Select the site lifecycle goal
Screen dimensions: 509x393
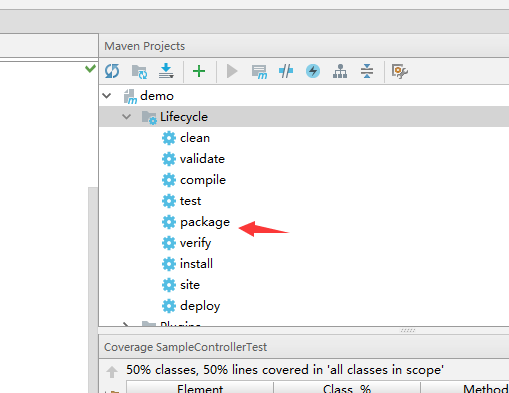coord(190,285)
